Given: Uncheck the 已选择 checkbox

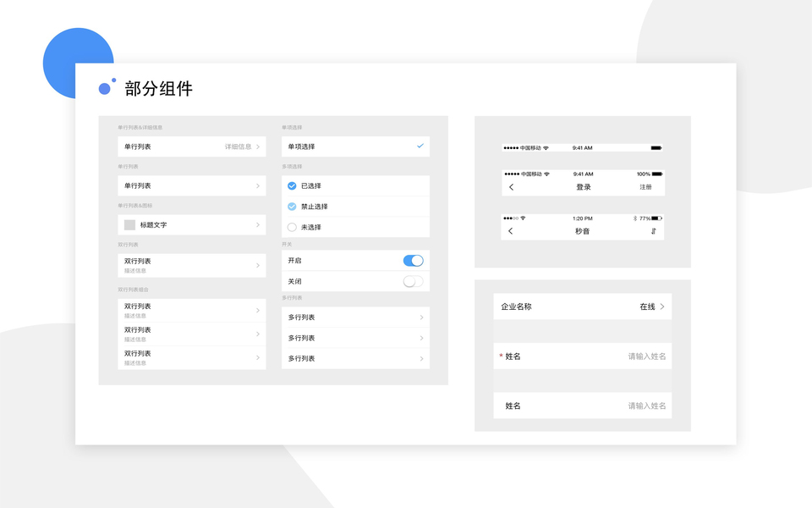Looking at the screenshot, I should click(292, 185).
